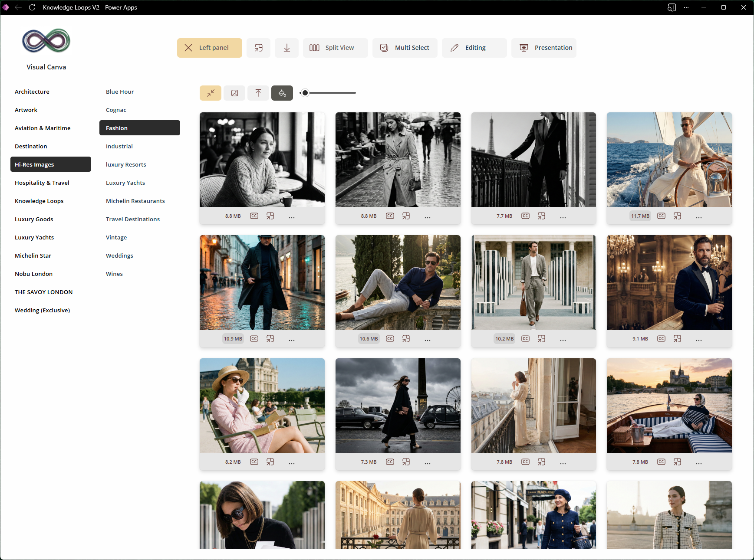Click CC icon under 10.6 MB image
754x560 pixels.
point(390,339)
